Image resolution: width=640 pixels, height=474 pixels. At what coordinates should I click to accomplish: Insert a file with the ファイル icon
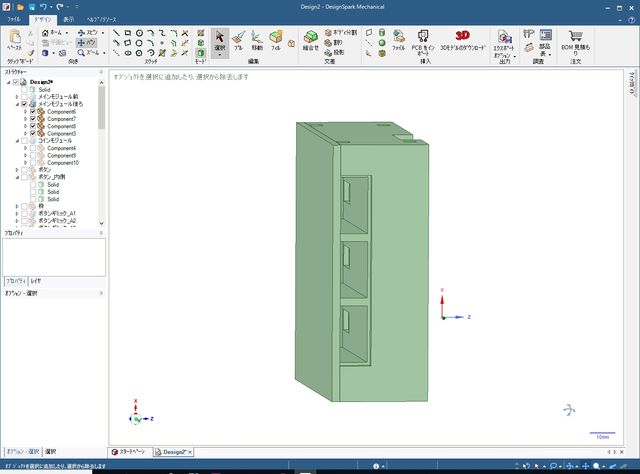tap(398, 41)
